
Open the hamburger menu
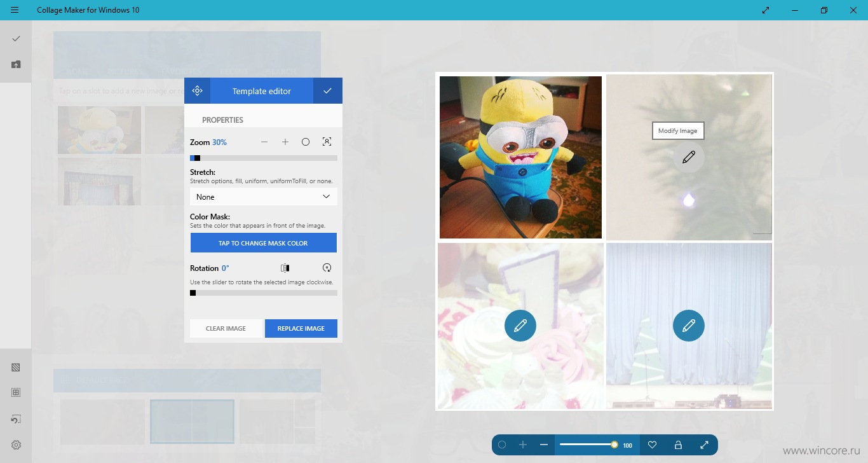[x=15, y=10]
